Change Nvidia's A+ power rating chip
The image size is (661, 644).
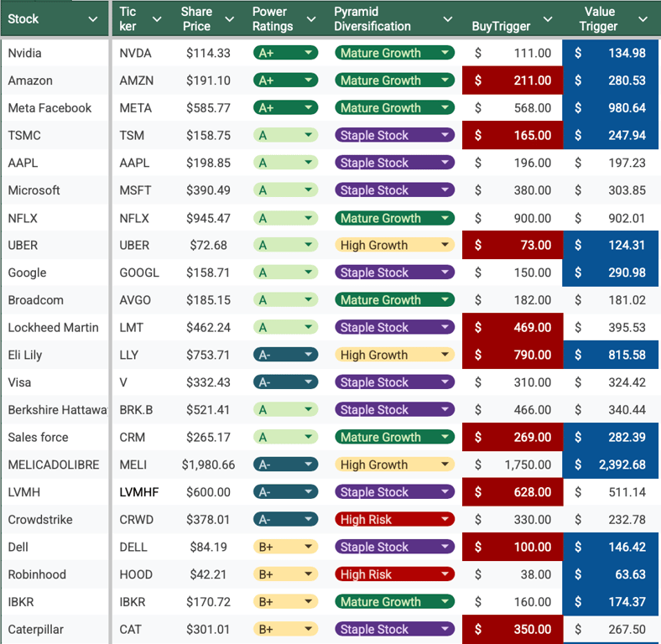310,53
